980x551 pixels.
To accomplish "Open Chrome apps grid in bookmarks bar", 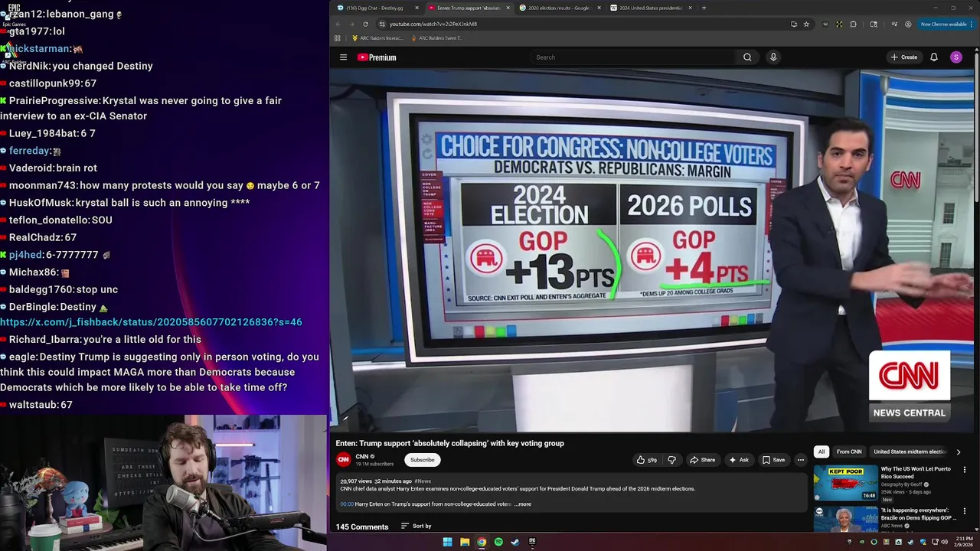I will (338, 38).
